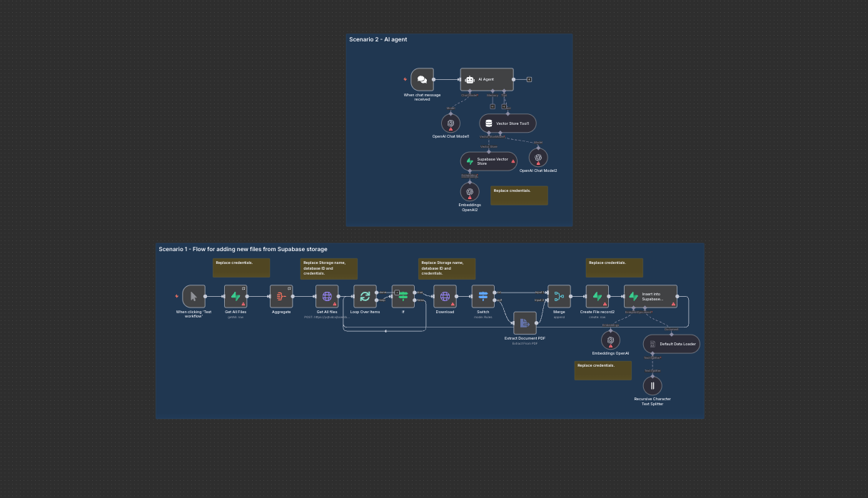The image size is (868, 498).
Task: Click the Supabase Vector Store node
Action: 489,161
